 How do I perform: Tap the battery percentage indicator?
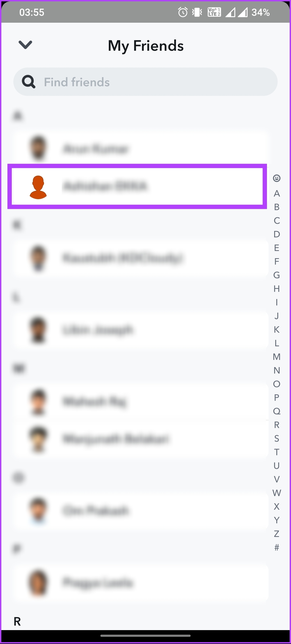click(x=261, y=12)
